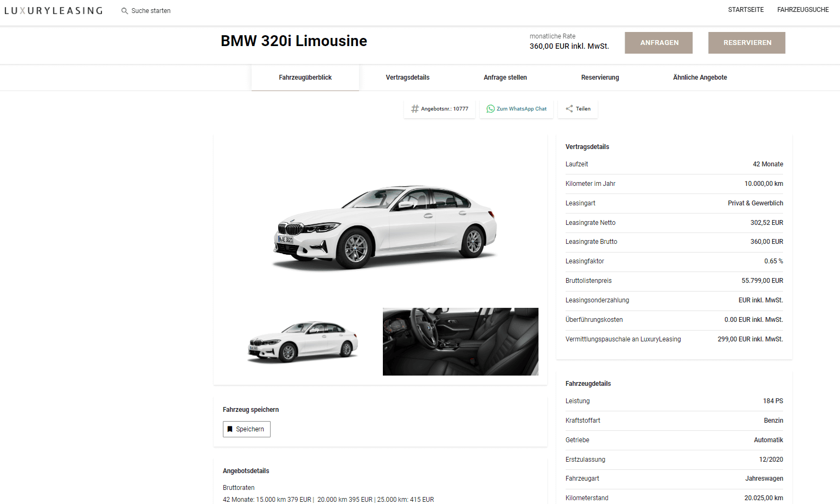Click the Fahrzeugdetails panel heading
The height and width of the screenshot is (504, 840).
click(588, 384)
